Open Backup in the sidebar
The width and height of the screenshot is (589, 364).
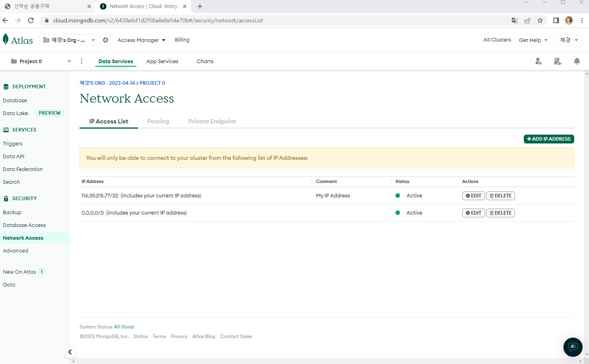point(12,212)
